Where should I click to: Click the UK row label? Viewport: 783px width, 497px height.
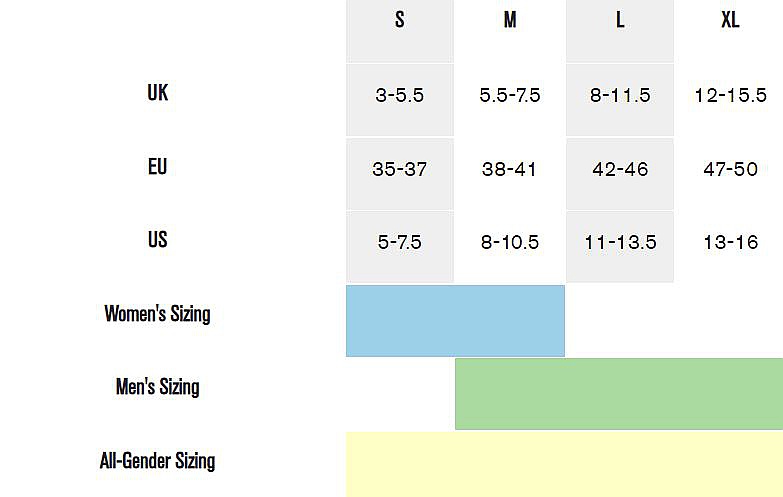click(157, 93)
